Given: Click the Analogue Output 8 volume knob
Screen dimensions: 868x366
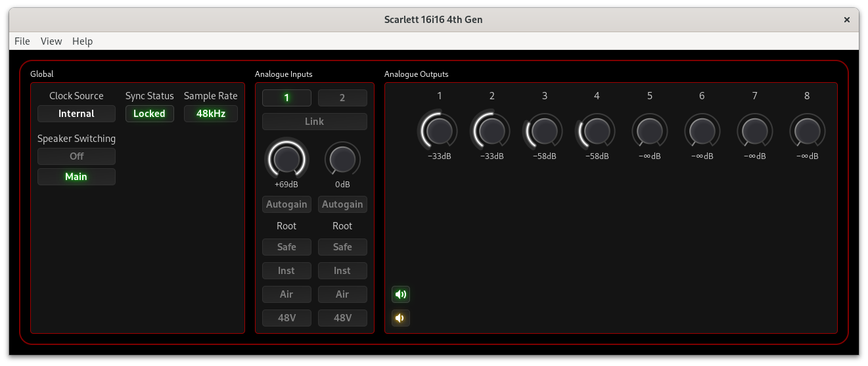Looking at the screenshot, I should pos(807,131).
